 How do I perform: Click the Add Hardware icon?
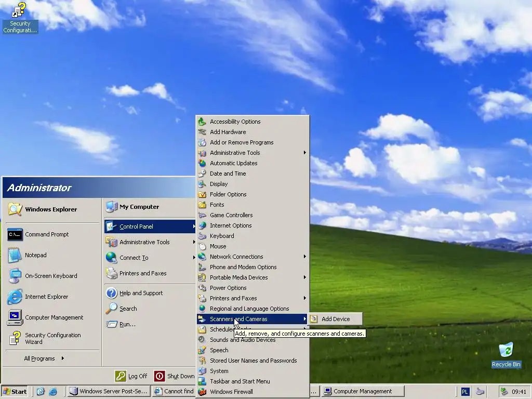[202, 132]
